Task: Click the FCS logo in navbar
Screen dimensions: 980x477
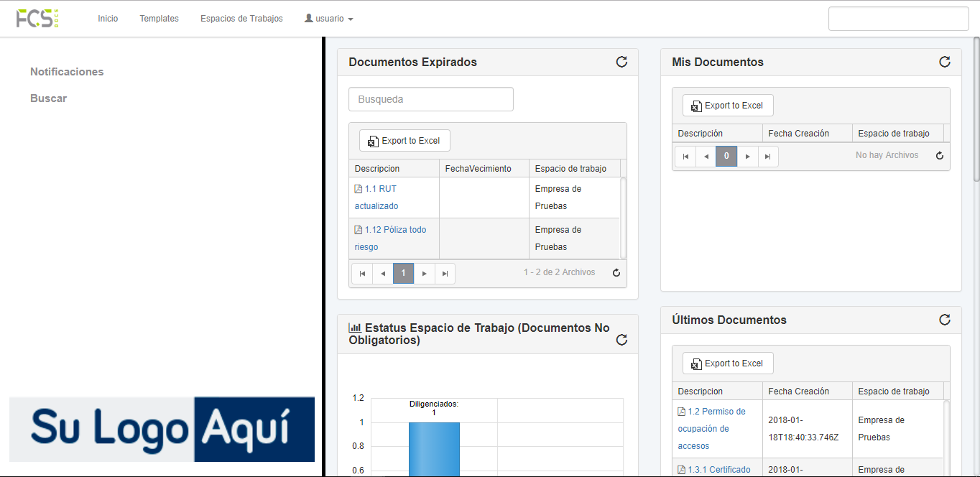Action: (37, 19)
